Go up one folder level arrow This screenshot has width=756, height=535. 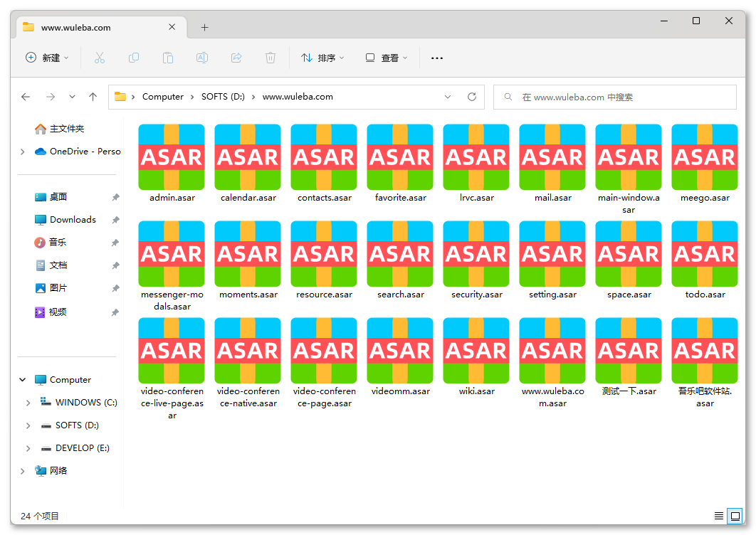93,97
